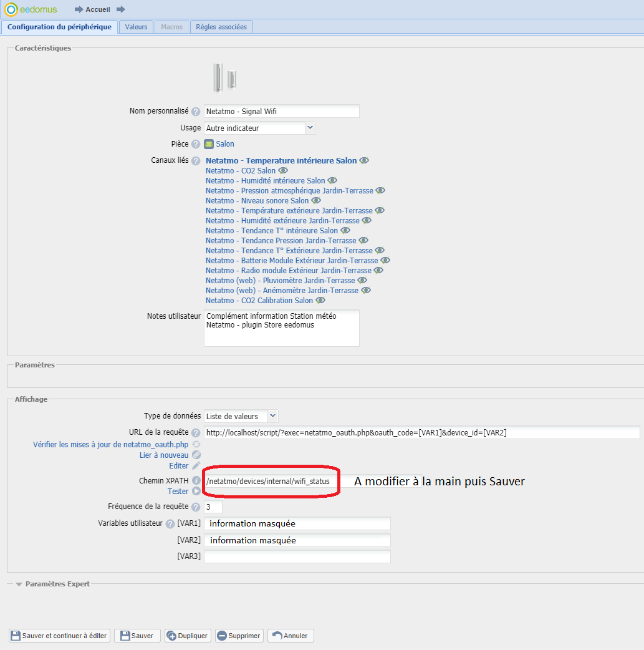Open the help icon for Pièce
The width and height of the screenshot is (644, 650).
pyautogui.click(x=196, y=144)
